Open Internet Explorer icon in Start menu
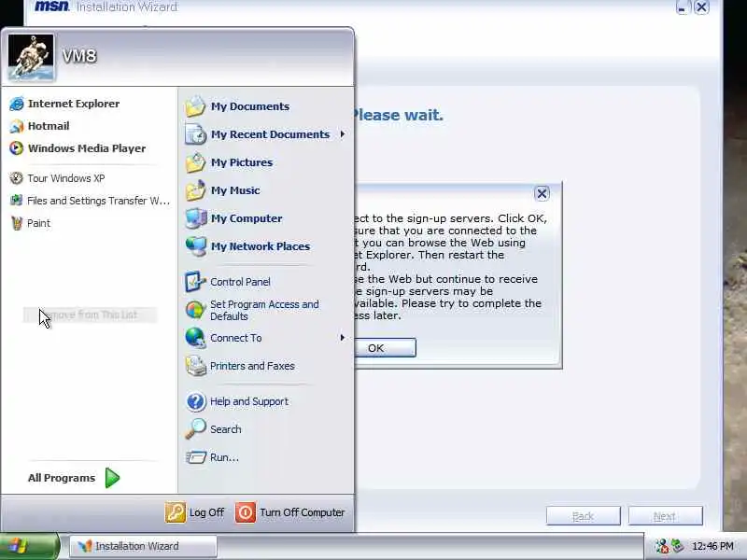This screenshot has height=560, width=747. [x=16, y=104]
